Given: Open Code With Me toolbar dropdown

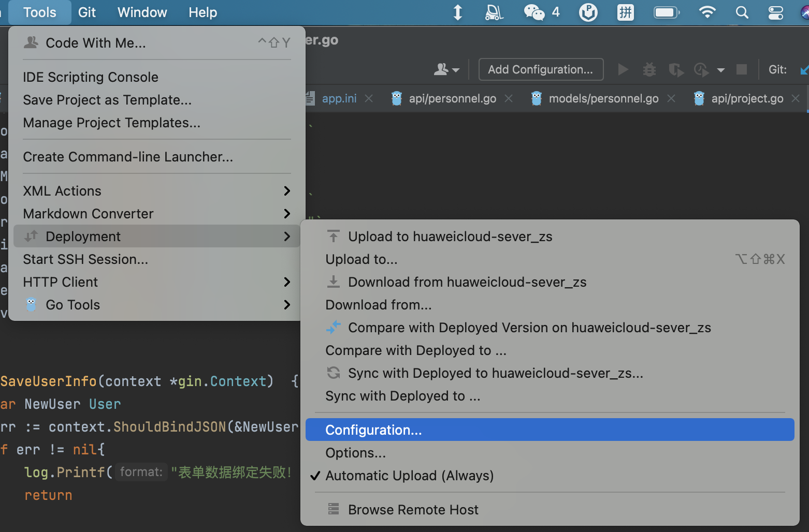Looking at the screenshot, I should click(x=446, y=69).
